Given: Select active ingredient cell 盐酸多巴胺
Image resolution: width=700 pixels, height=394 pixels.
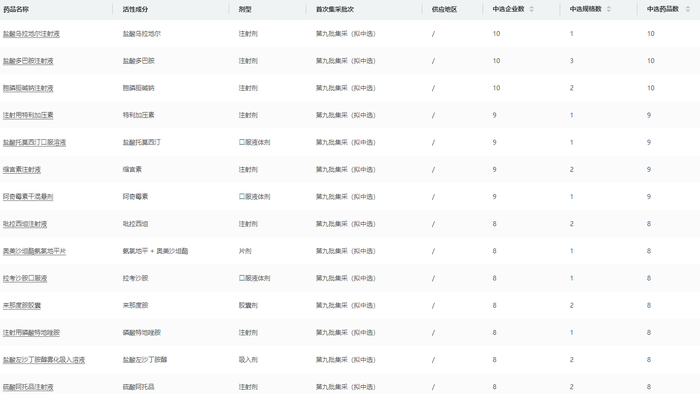Looking at the screenshot, I should point(138,61).
